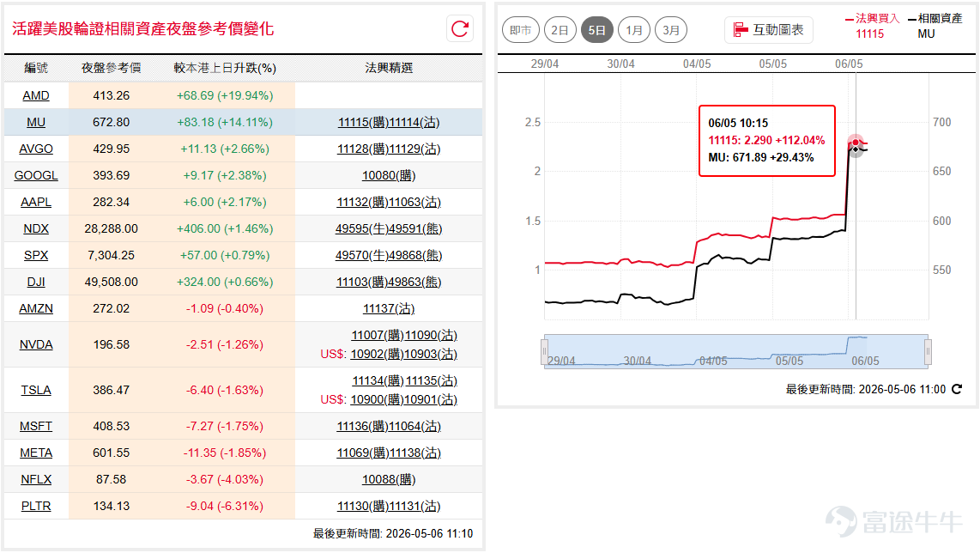
Task: Switch chart to 即市 intraday view
Action: [521, 30]
